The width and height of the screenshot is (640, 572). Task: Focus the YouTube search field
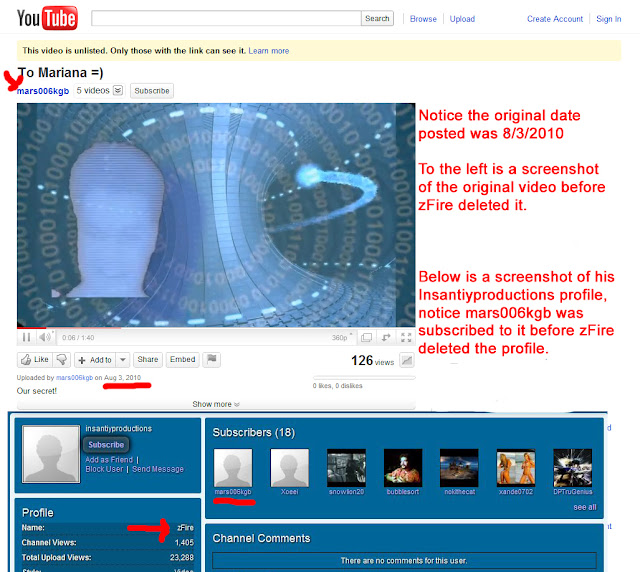226,18
